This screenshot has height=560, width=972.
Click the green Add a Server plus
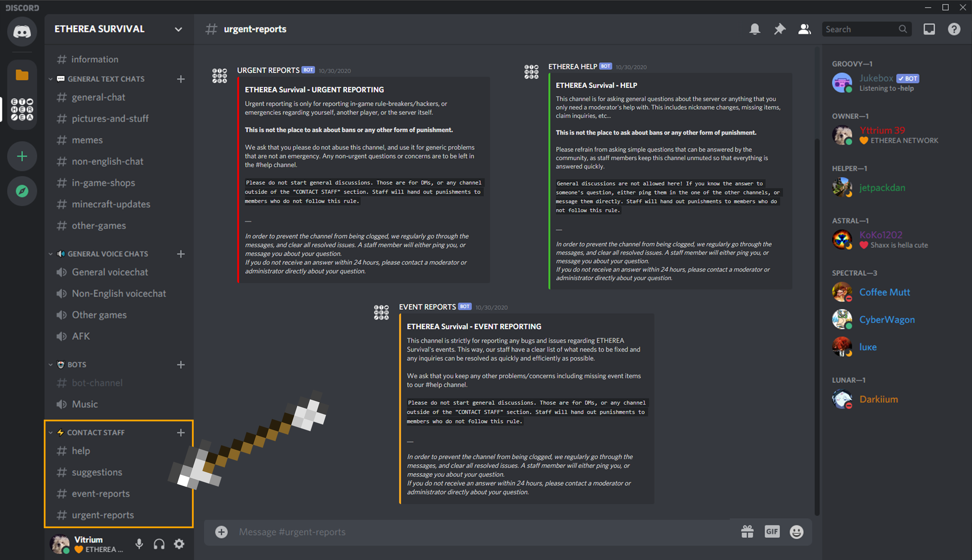(22, 156)
